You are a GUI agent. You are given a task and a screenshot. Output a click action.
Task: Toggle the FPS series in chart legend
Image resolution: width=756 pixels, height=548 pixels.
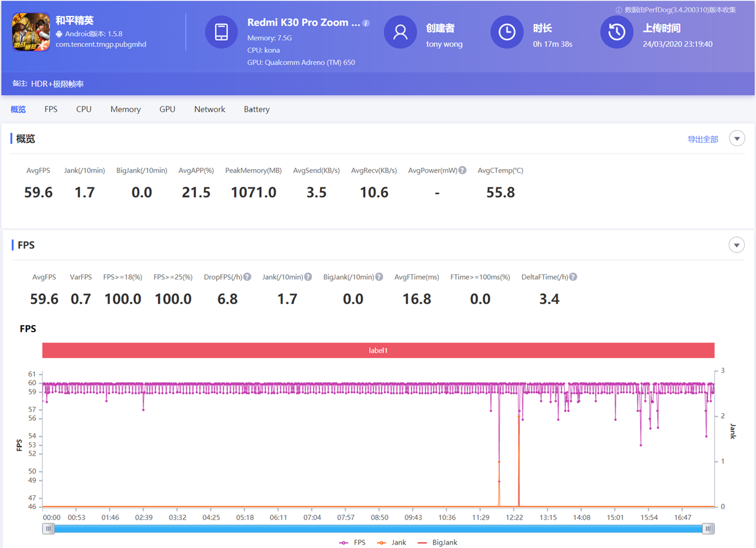[352, 542]
